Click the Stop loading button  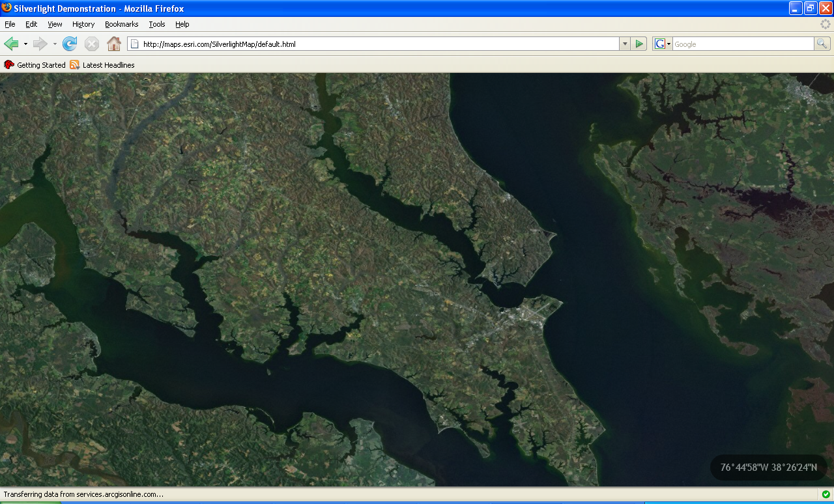coord(92,44)
